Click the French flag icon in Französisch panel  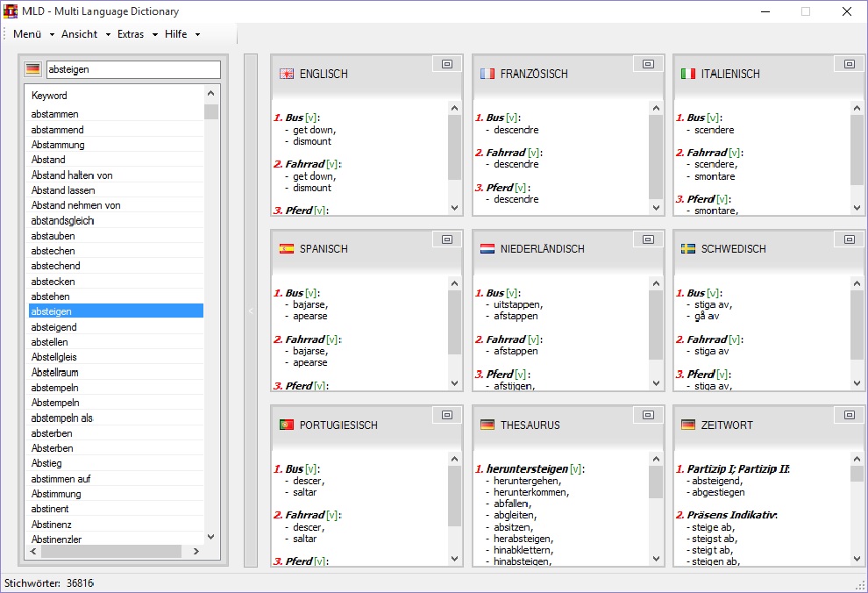coord(487,74)
